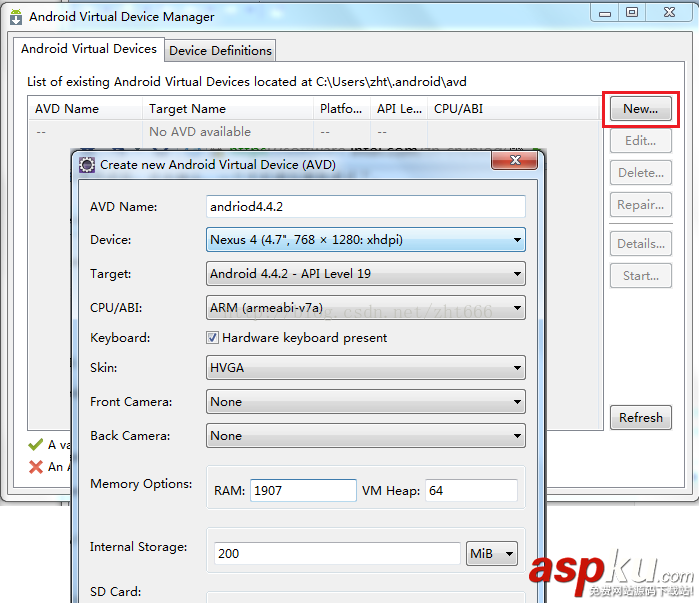The width and height of the screenshot is (699, 603).
Task: Click the Internal Storage value field
Action: (x=337, y=554)
